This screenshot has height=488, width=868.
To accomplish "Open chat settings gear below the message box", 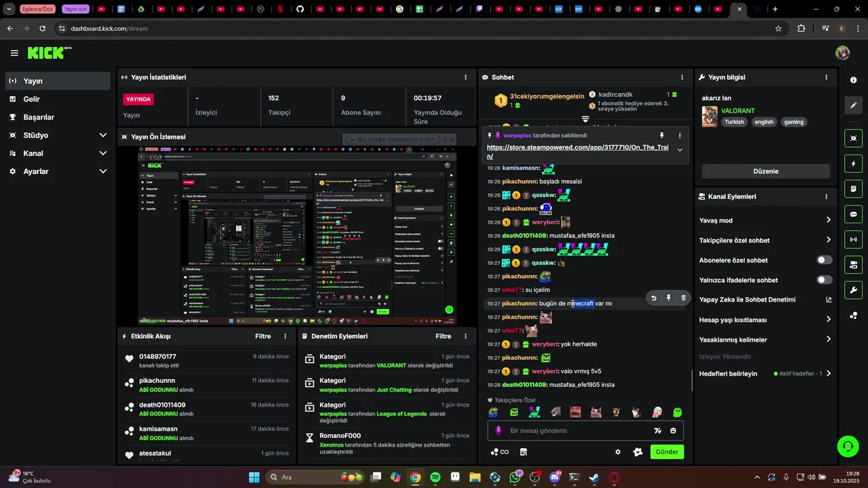I will 618,452.
